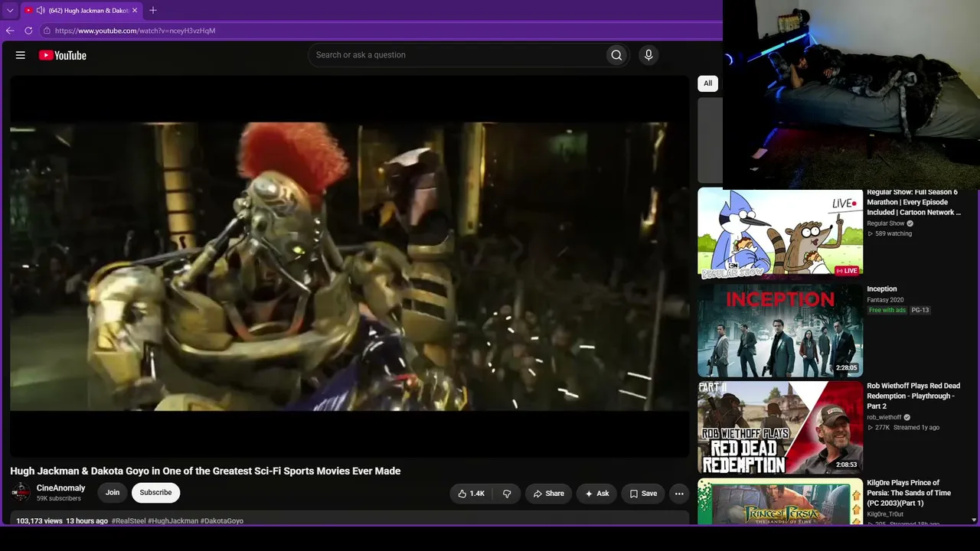Open the CineAnomaly channel name link
Screen dimensions: 980x551
(x=61, y=488)
